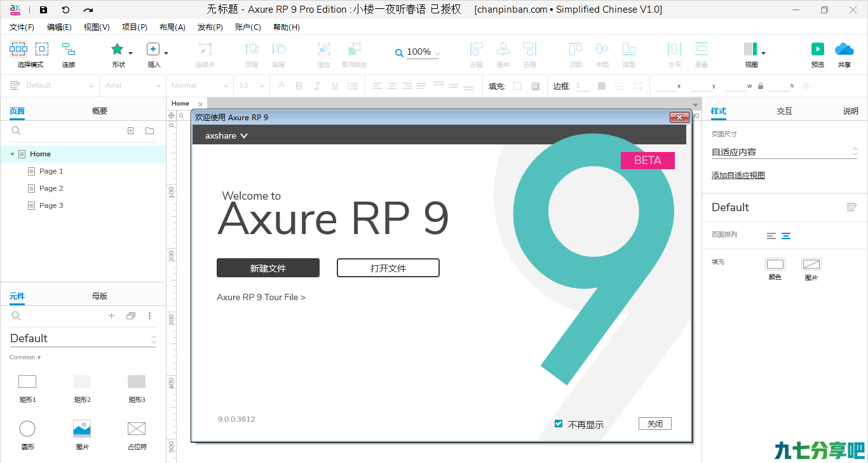Click 顶层 bring to front icon
The width and height of the screenshot is (868, 463).
(252, 49)
